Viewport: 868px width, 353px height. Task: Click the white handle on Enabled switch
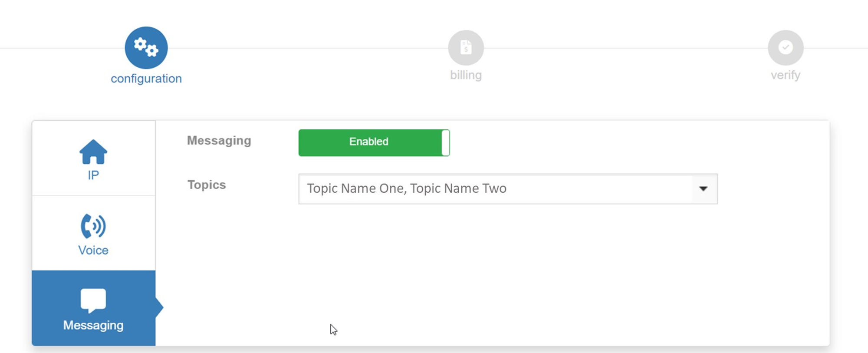coord(445,142)
